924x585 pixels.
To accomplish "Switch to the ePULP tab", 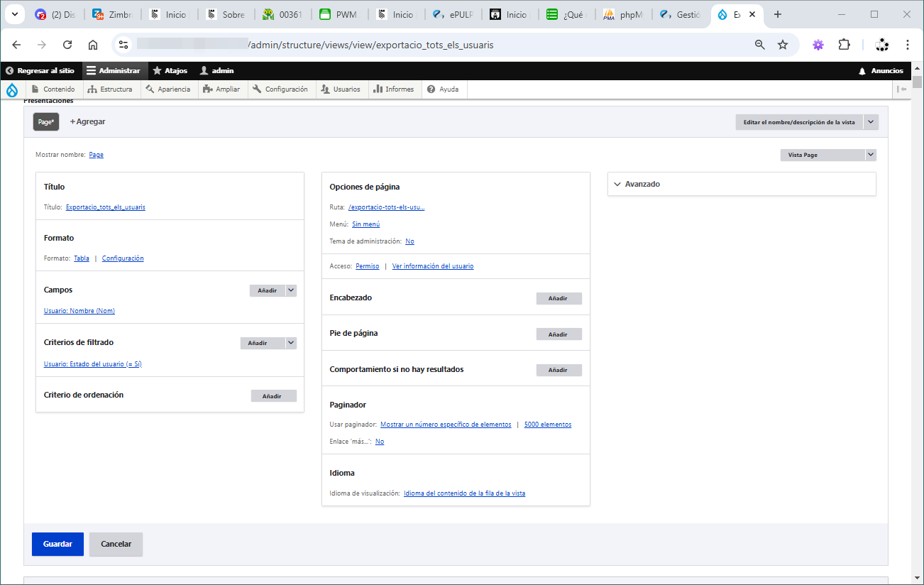I will pyautogui.click(x=454, y=14).
